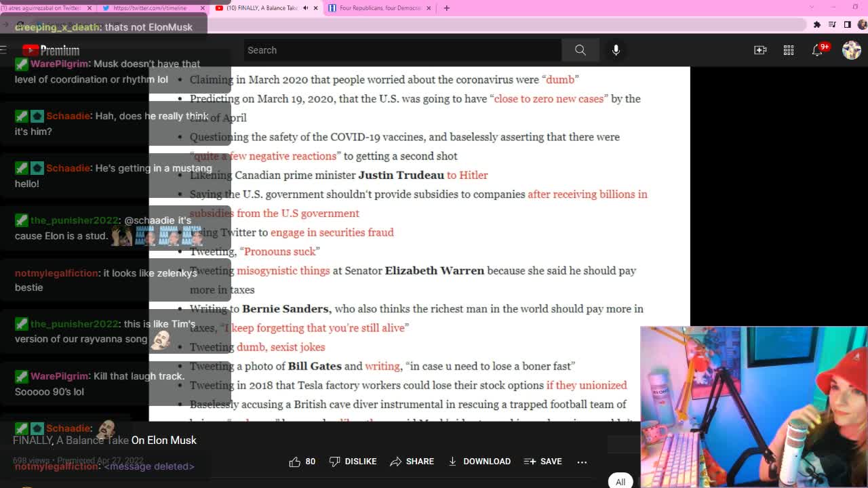Open the Chrome extensions puzzle icon
The height and width of the screenshot is (488, 868).
(817, 24)
